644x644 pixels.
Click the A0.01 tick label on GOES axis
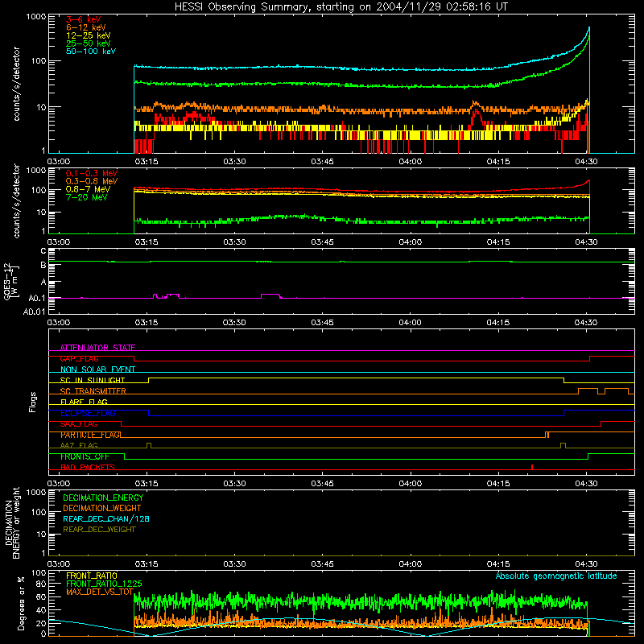(35, 312)
